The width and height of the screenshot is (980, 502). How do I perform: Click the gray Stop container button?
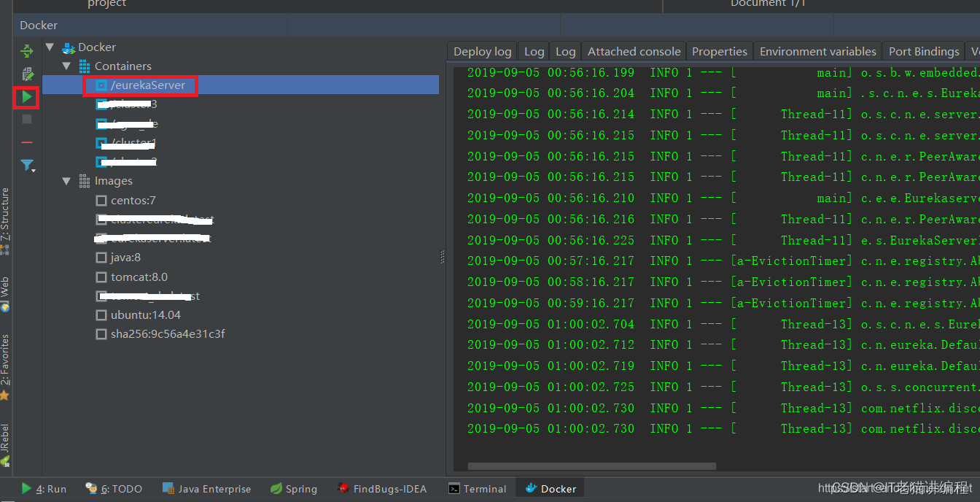[x=27, y=119]
